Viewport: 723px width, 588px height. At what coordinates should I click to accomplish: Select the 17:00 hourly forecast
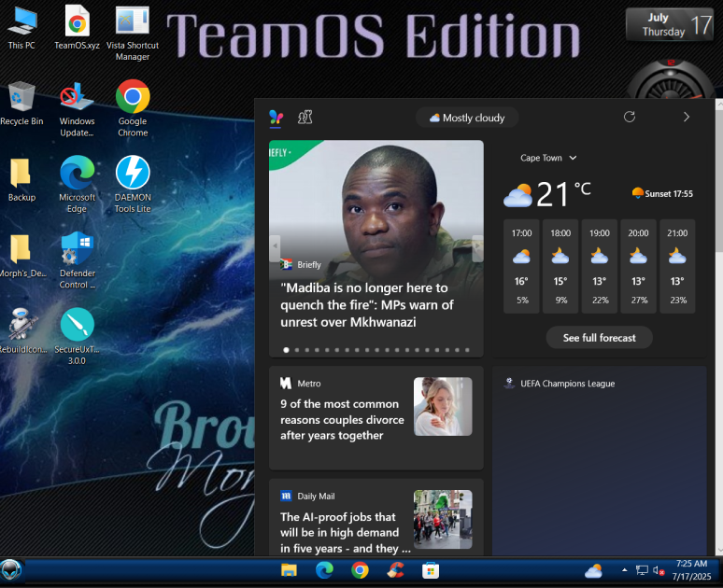[521, 266]
